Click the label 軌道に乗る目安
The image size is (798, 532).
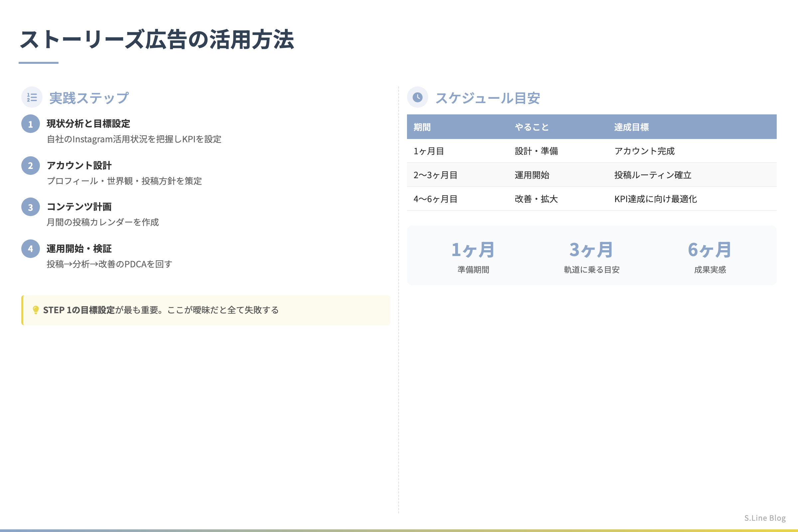point(592,270)
